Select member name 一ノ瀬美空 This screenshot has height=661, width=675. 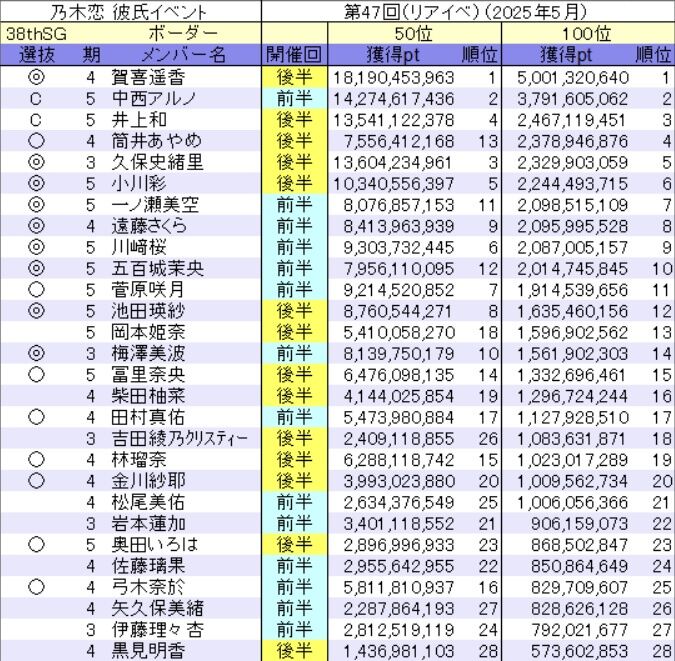click(155, 205)
